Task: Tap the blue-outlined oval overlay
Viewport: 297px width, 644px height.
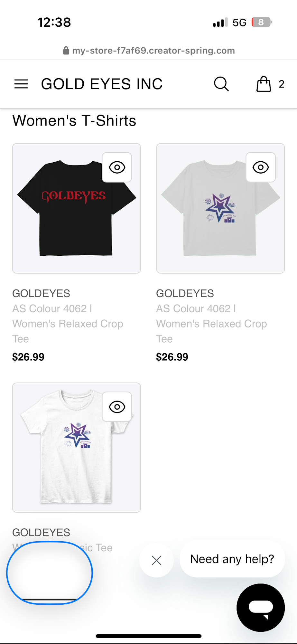Action: (x=50, y=573)
